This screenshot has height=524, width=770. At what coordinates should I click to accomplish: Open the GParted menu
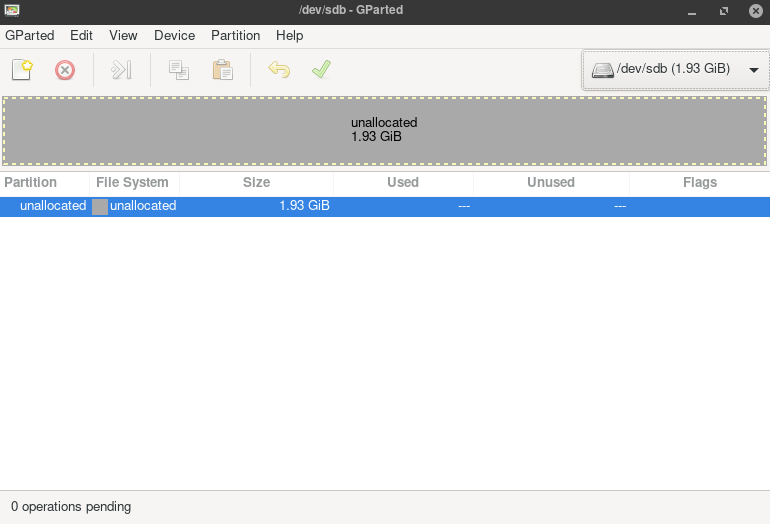(x=30, y=35)
